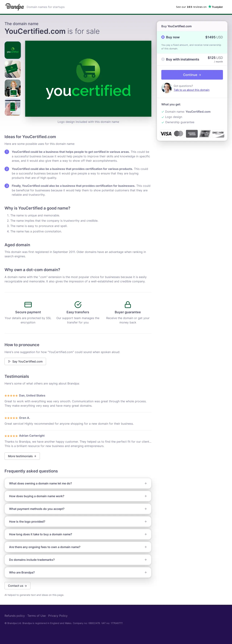Click the green youcertified logo thumbnail
This screenshot has height=644, width=232.
pyautogui.click(x=13, y=50)
